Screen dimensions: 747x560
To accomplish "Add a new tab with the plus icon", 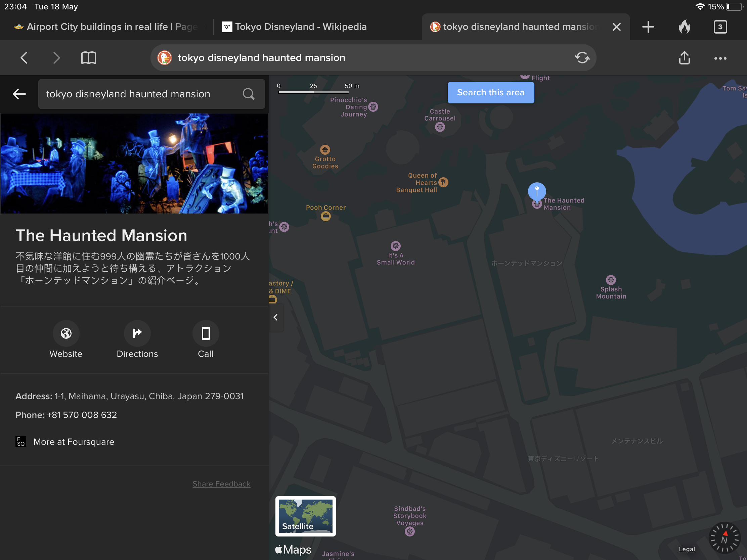I will click(648, 27).
